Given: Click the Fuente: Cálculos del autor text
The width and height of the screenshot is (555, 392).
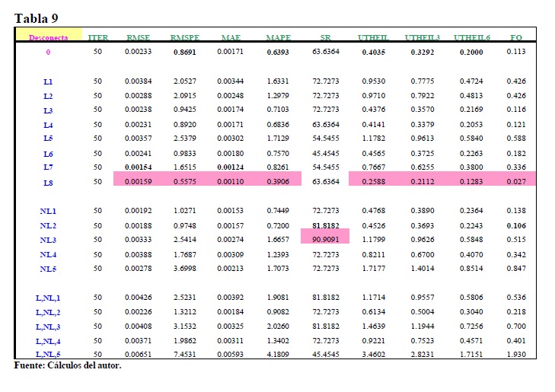Looking at the screenshot, I should click(x=68, y=366).
